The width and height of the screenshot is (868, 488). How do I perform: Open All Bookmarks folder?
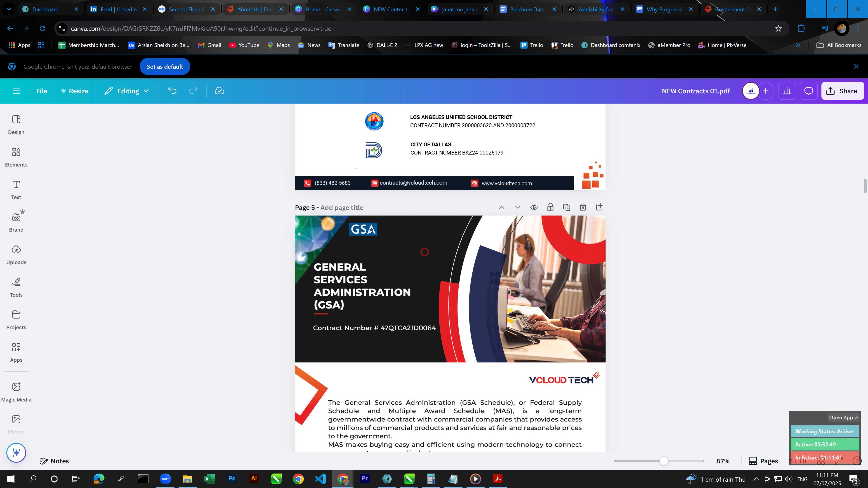tap(839, 45)
